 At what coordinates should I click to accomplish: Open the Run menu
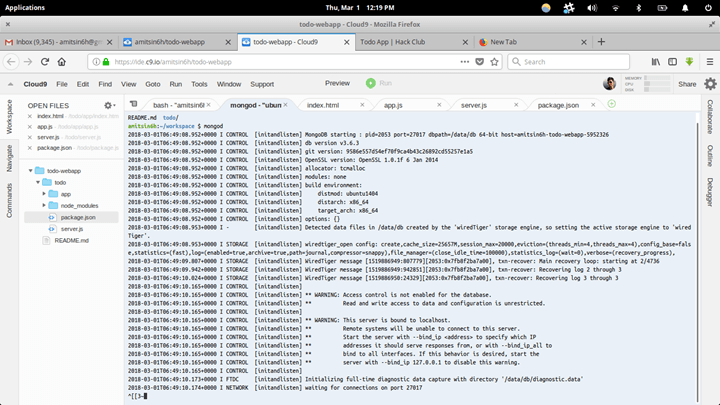(176, 84)
